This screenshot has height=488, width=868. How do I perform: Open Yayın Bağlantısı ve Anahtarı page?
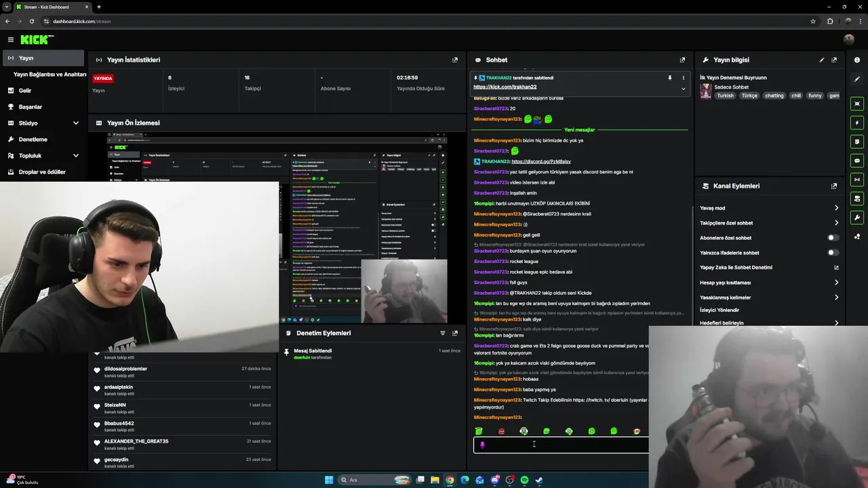[x=50, y=75]
